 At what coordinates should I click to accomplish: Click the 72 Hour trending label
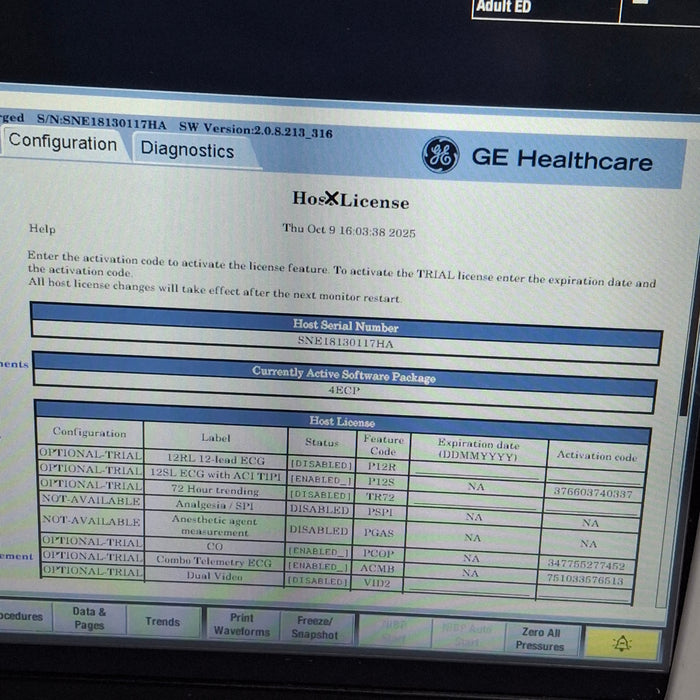215,490
